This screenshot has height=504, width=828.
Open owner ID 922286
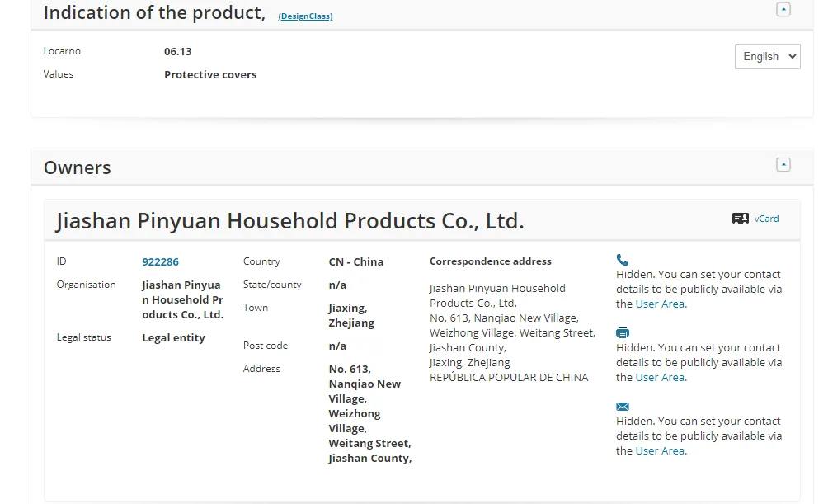[x=161, y=262]
